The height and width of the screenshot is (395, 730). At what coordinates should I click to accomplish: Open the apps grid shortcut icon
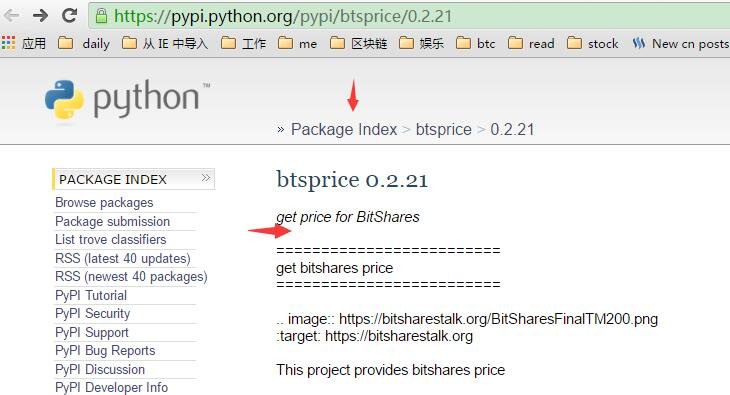tap(8, 43)
